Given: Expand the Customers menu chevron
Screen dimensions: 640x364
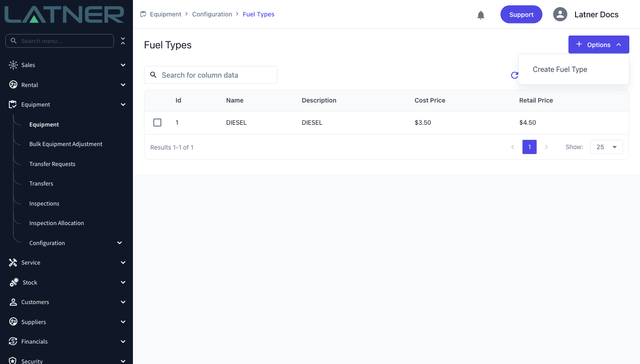Looking at the screenshot, I should [123, 302].
